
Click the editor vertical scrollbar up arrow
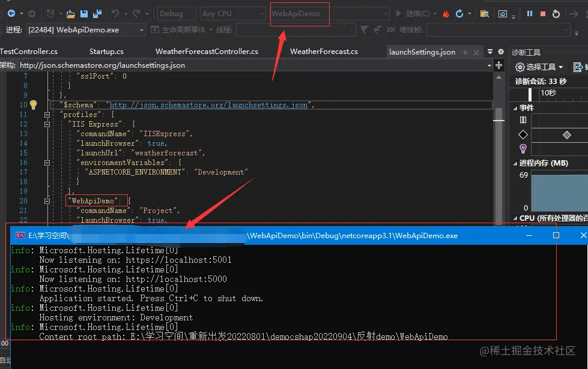pyautogui.click(x=499, y=77)
